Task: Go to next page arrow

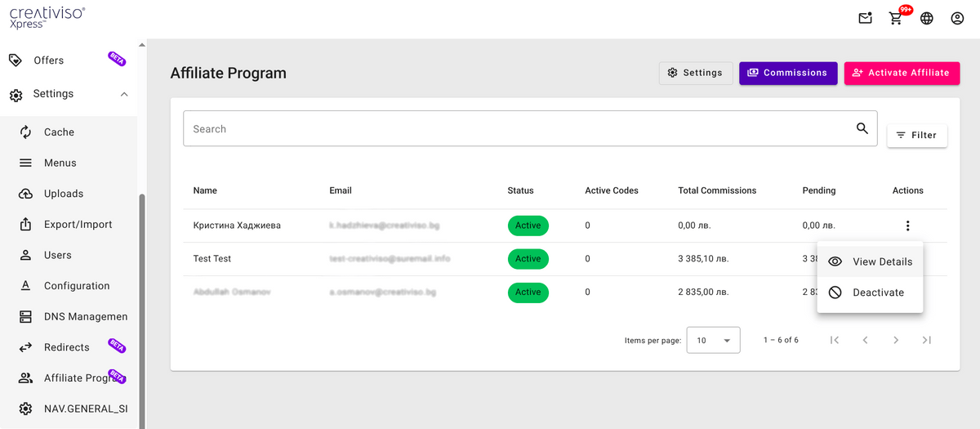Action: point(896,340)
